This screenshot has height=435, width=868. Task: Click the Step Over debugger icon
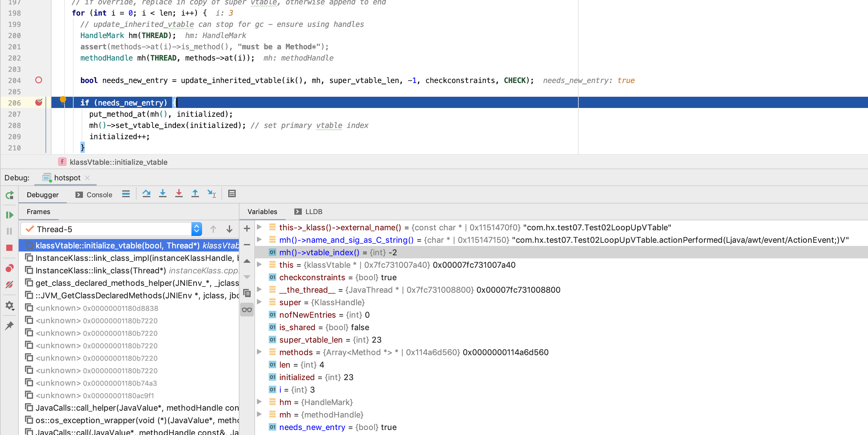tap(146, 193)
